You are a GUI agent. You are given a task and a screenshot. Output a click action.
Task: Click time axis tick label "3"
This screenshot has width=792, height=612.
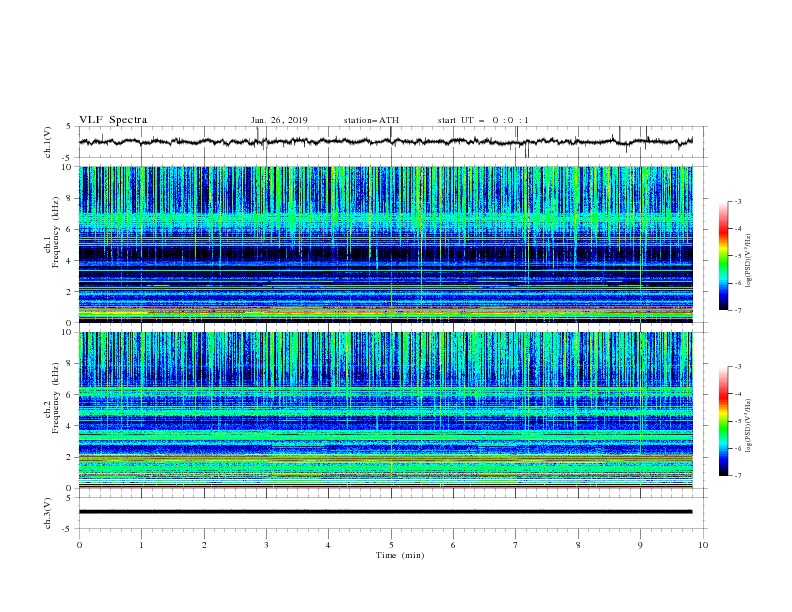tap(266, 545)
